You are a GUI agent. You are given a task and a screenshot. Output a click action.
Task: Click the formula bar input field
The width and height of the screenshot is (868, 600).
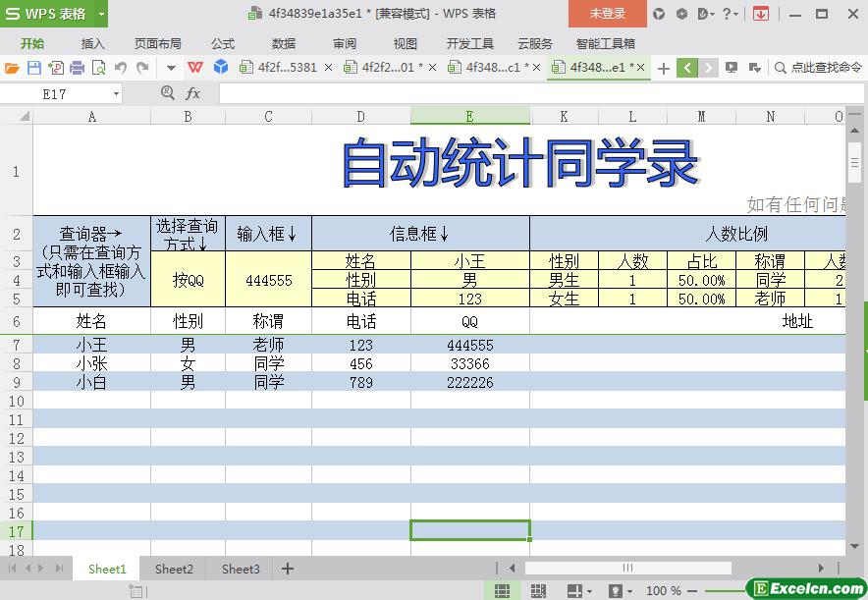pyautogui.click(x=530, y=93)
